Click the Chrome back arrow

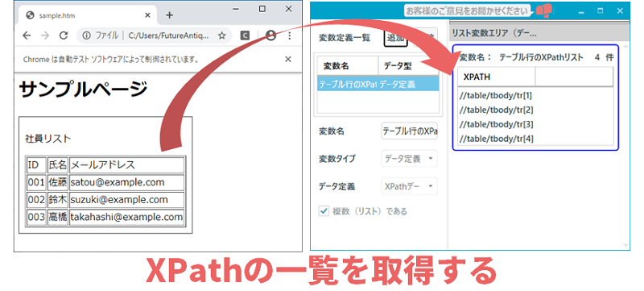[27, 35]
